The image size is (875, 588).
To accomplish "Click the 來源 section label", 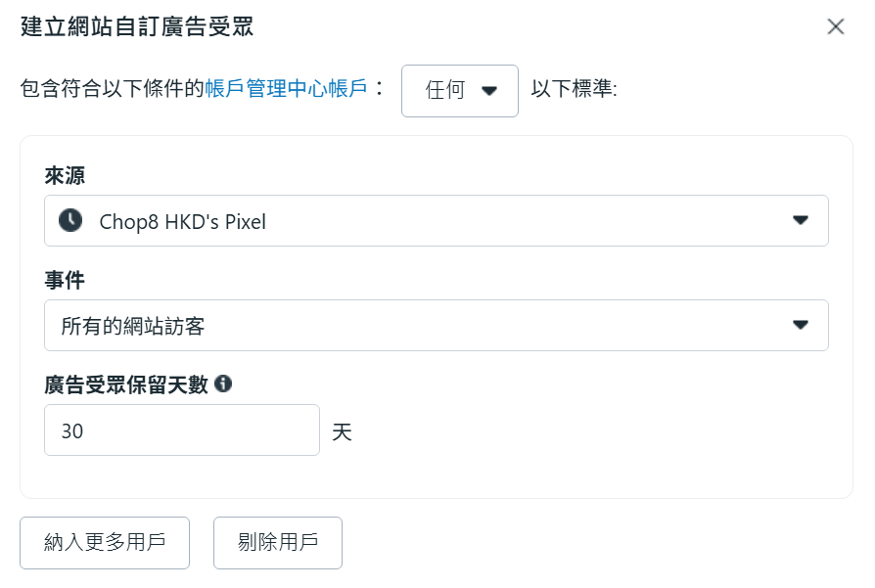I will [x=65, y=175].
